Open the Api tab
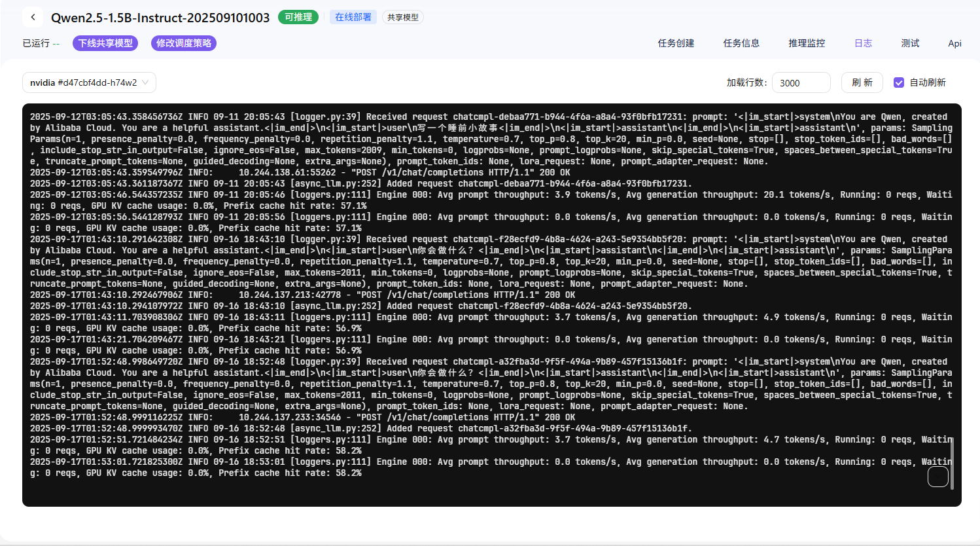Screen dimensions: 980x546 pyautogui.click(x=954, y=43)
